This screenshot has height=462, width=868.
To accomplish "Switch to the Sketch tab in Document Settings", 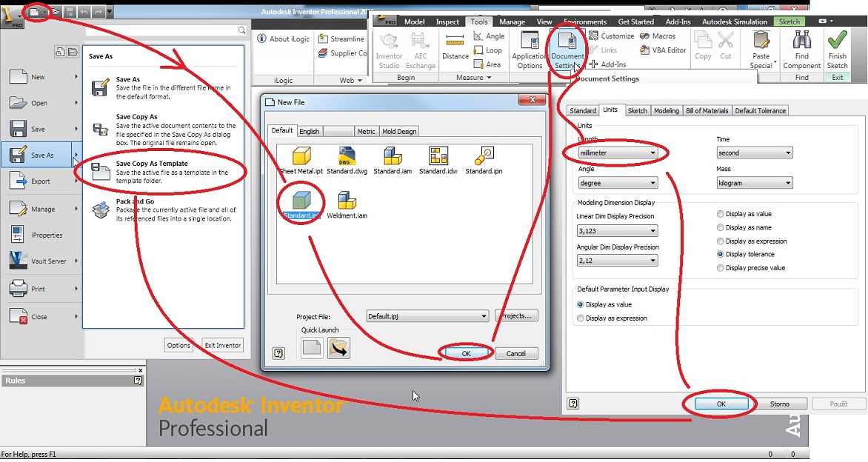I will pyautogui.click(x=637, y=110).
